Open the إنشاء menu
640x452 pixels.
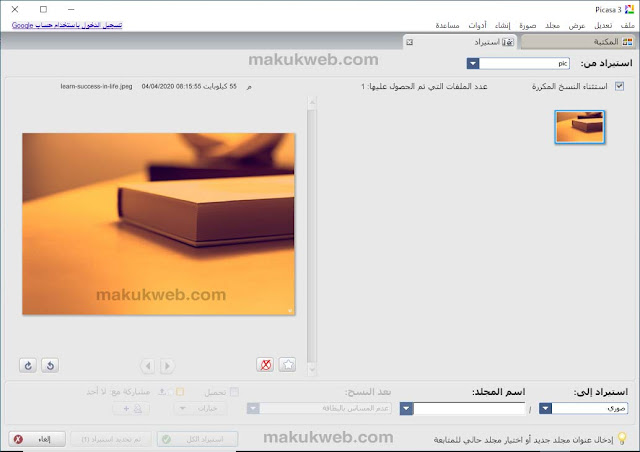point(502,25)
